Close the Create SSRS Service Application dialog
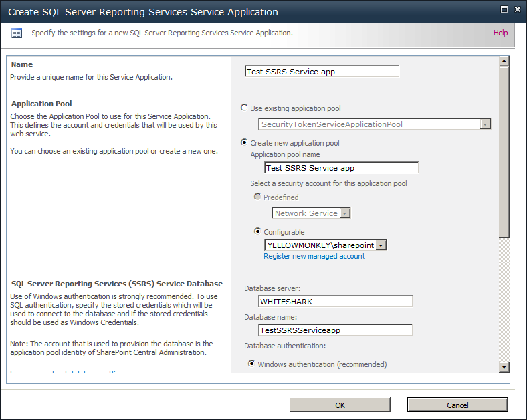527x420 pixels. 518,9
